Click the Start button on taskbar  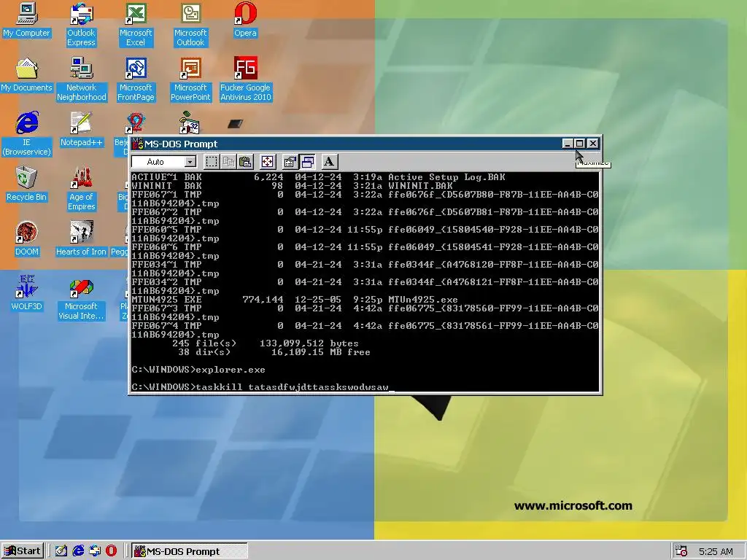[23, 551]
